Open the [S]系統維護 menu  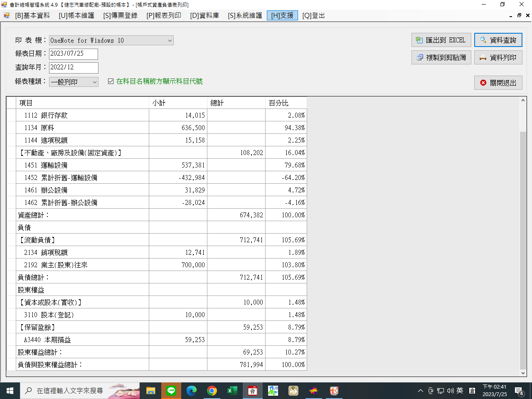pos(245,15)
